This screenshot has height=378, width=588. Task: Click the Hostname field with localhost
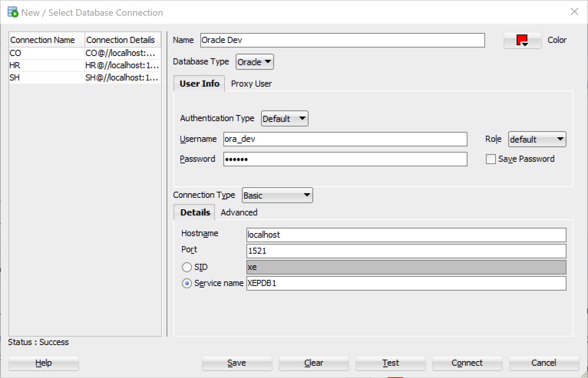click(406, 235)
